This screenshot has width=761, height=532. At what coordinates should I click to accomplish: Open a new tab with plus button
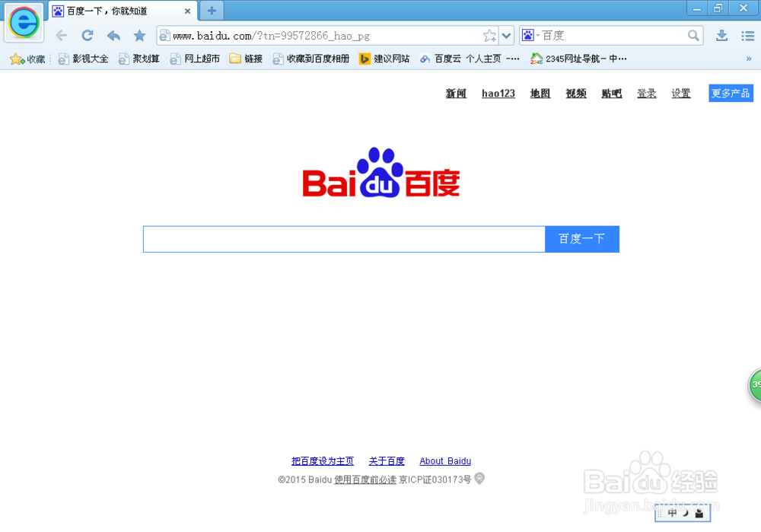[211, 11]
